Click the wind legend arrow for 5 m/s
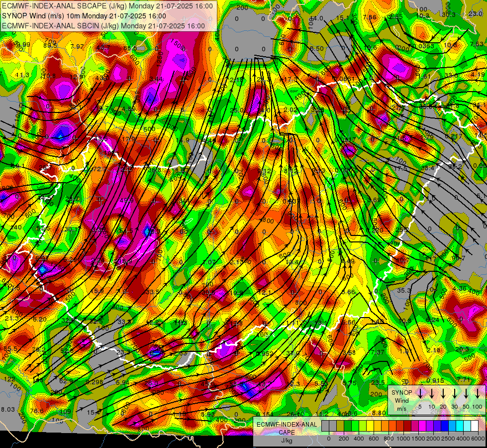This screenshot has height=448, width=487. [x=420, y=393]
